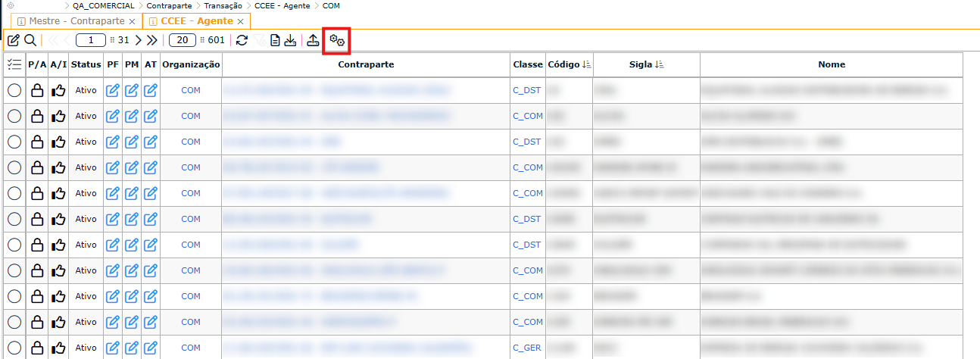Toggle select-all checklist icon in table header
The width and height of the screenshot is (980, 359).
tap(14, 65)
